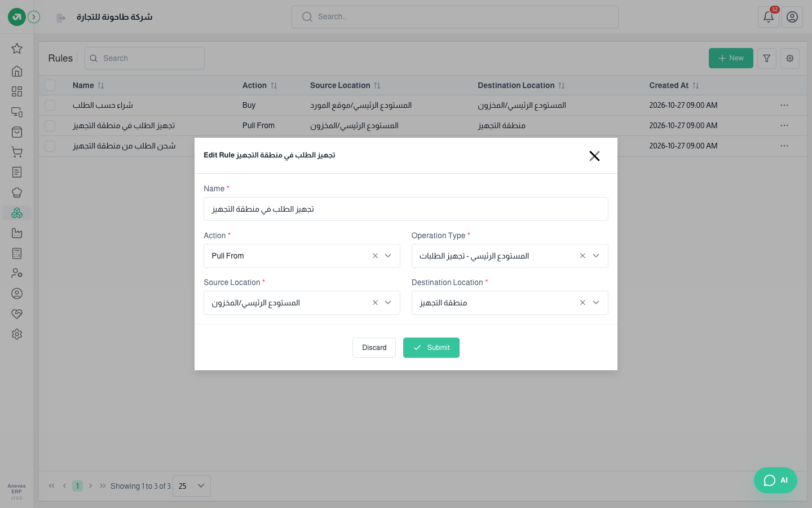
Task: Clear the Destination Location selection
Action: click(x=582, y=303)
